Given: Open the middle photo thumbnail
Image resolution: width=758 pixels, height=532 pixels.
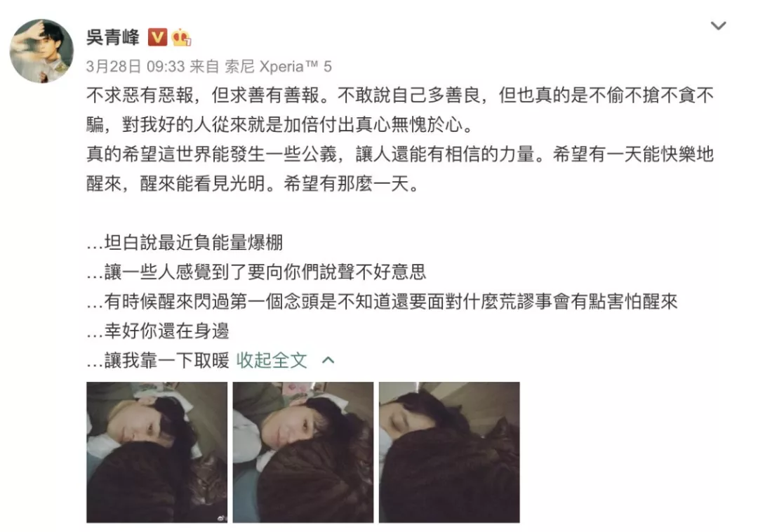Looking at the screenshot, I should 303,452.
